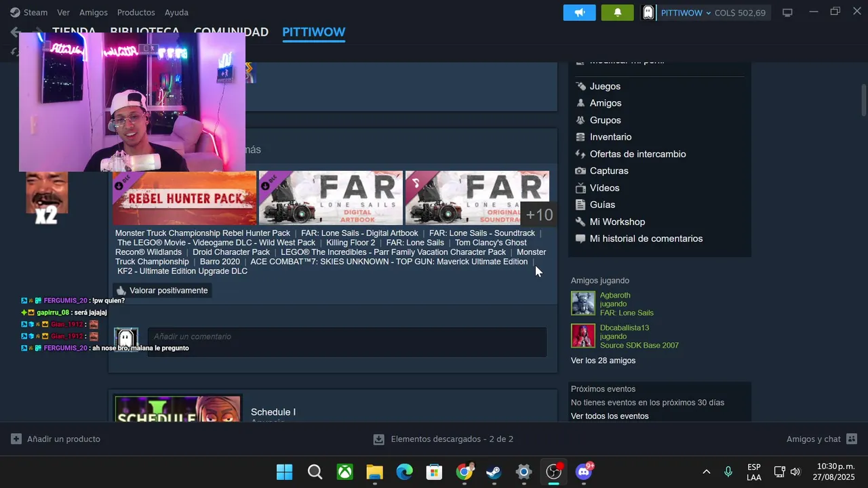This screenshot has height=488, width=868.
Task: Open Discord from the taskbar
Action: pyautogui.click(x=584, y=472)
